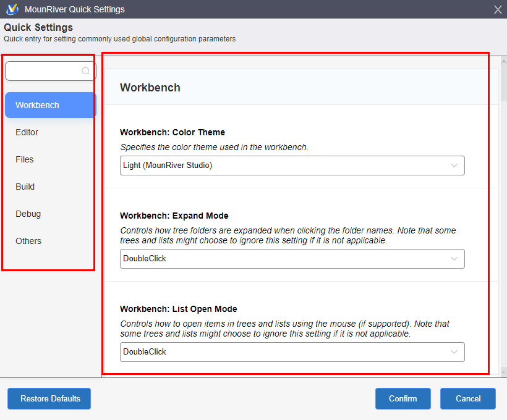Click the 'Workbench: Expand Mode' label
The image size is (507, 420).
click(174, 216)
